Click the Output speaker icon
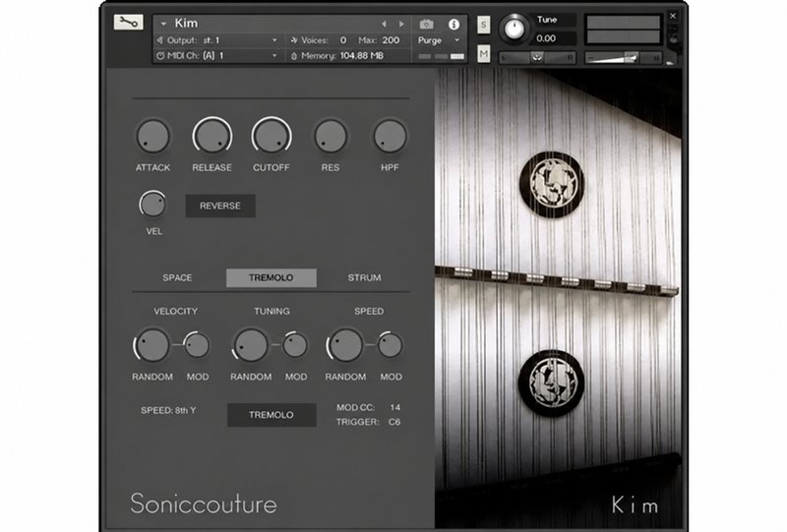The width and height of the screenshot is (787, 532). click(160, 40)
